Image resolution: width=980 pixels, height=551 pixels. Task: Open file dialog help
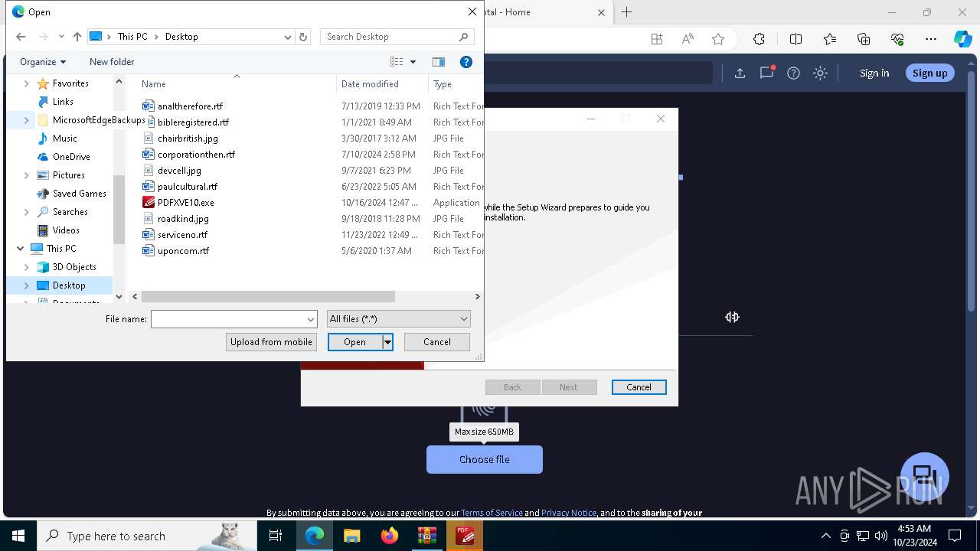tap(466, 62)
